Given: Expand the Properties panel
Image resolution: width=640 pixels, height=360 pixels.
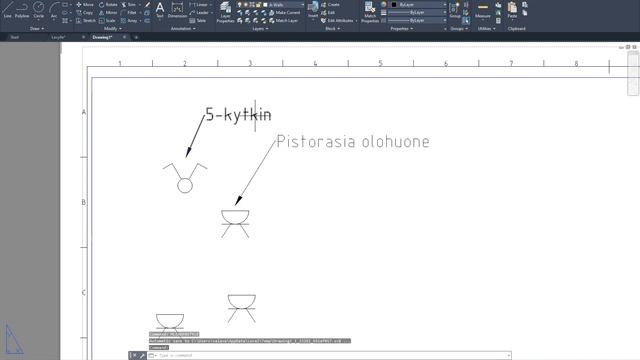Looking at the screenshot, I should [402, 29].
